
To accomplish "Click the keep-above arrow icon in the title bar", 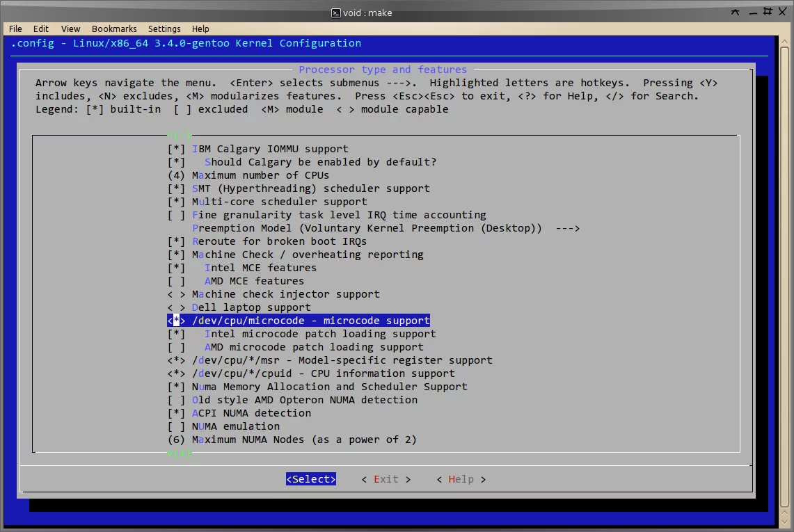I will pos(736,12).
